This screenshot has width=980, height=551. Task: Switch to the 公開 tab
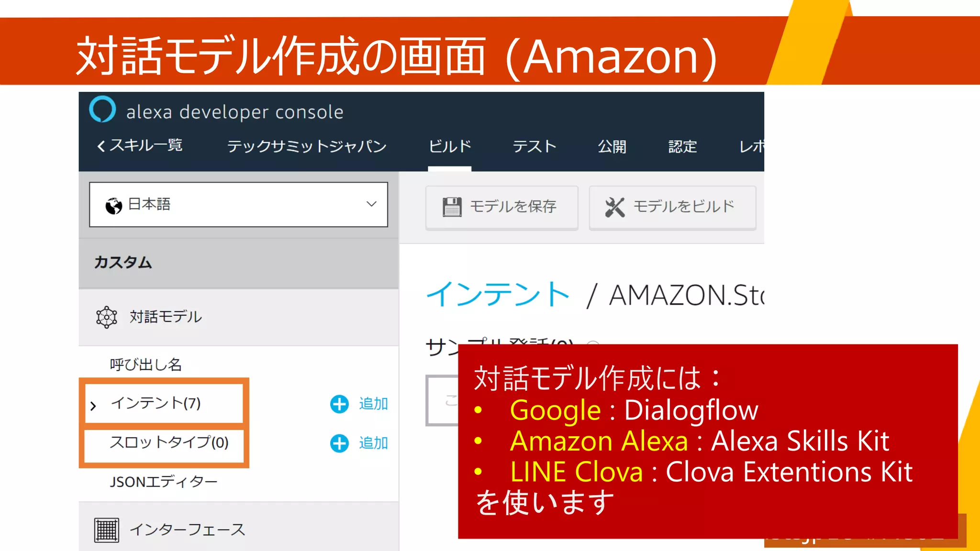click(612, 146)
